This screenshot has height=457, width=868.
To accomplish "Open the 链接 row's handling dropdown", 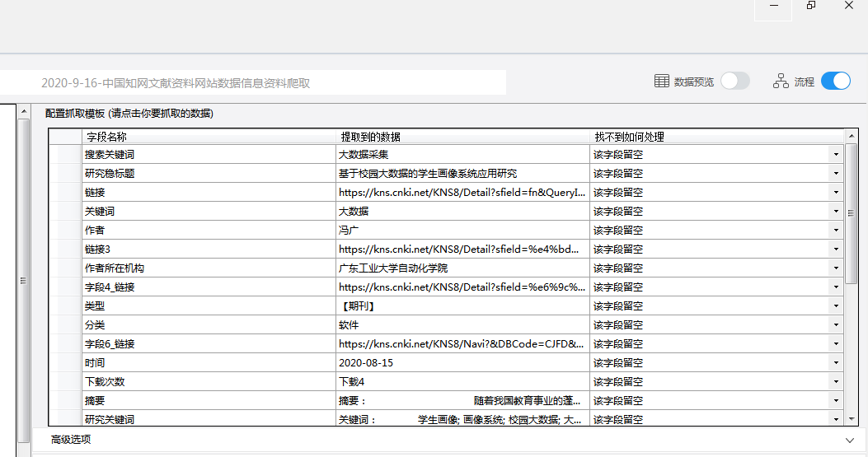I will click(x=836, y=192).
